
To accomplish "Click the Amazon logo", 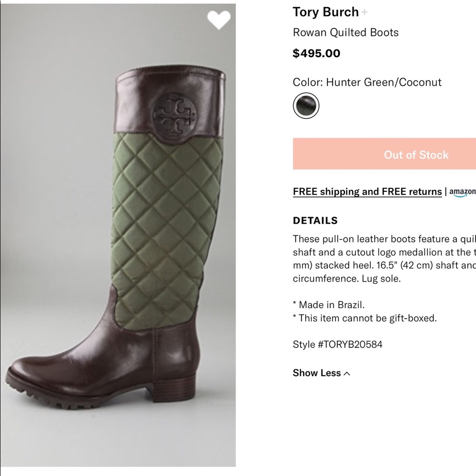I will 463,191.
